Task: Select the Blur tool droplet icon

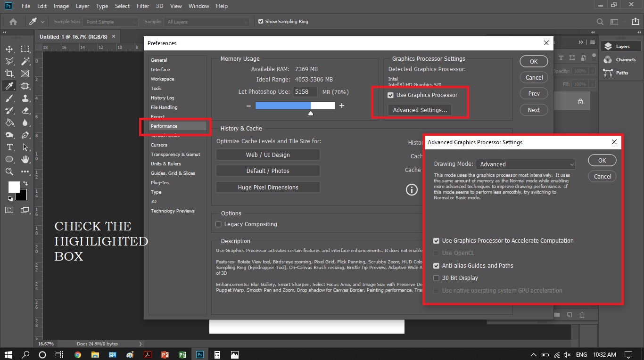Action: (25, 123)
